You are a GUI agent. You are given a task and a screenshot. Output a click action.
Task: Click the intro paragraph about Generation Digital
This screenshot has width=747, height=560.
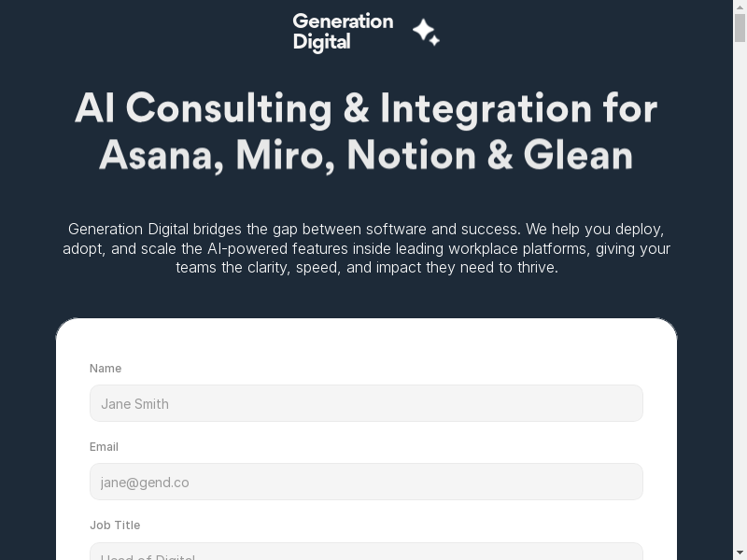point(366,248)
